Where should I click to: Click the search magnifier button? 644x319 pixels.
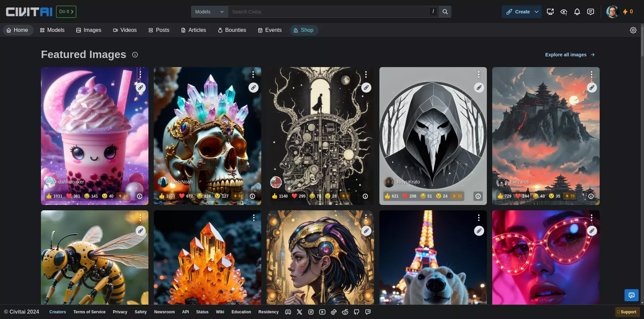445,12
